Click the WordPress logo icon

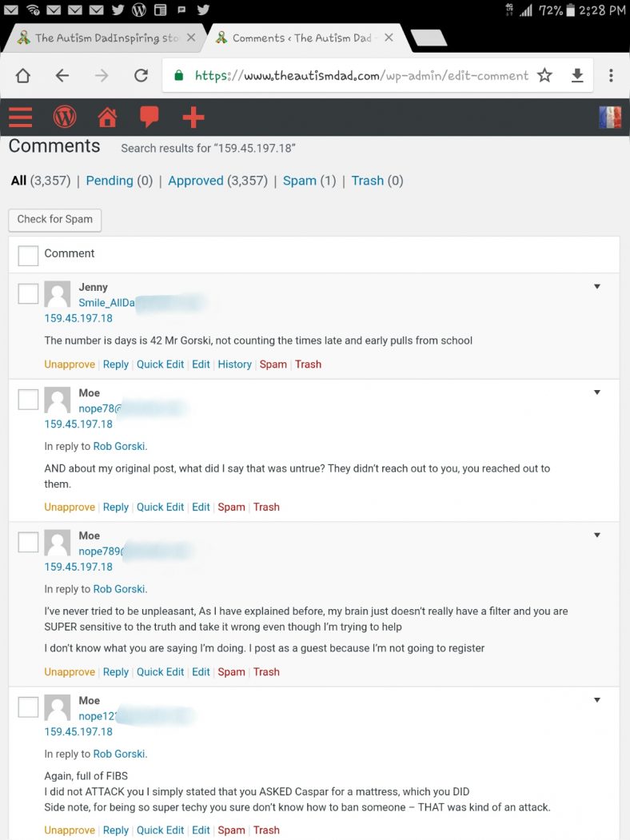click(x=65, y=117)
